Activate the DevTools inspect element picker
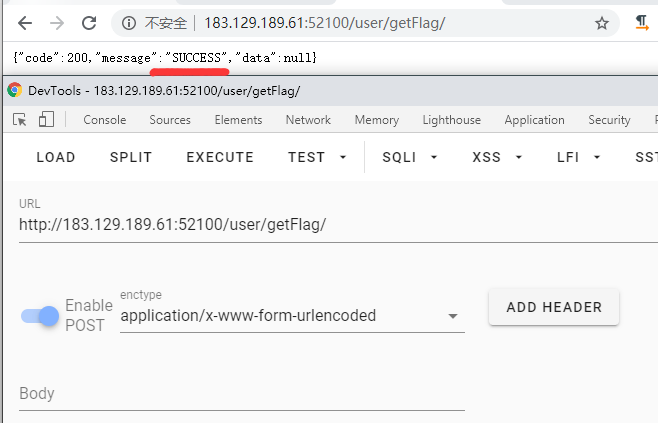 [x=20, y=120]
